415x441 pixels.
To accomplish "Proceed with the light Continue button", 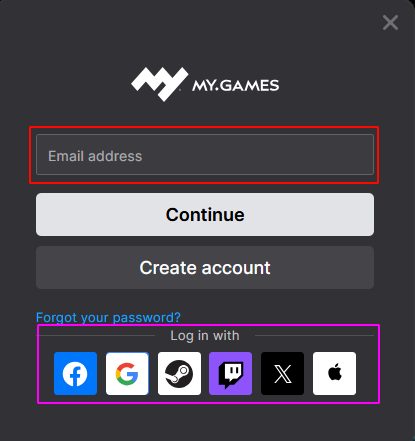I will point(205,215).
